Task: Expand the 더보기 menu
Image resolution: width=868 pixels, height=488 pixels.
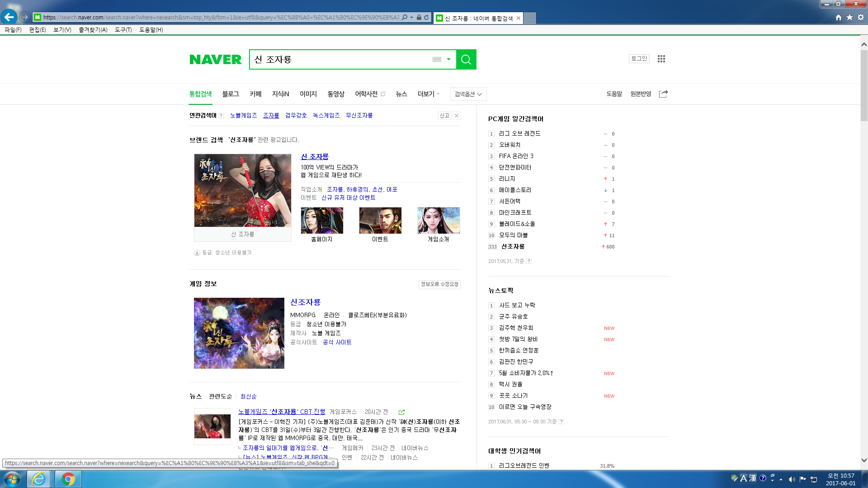Action: pos(428,94)
